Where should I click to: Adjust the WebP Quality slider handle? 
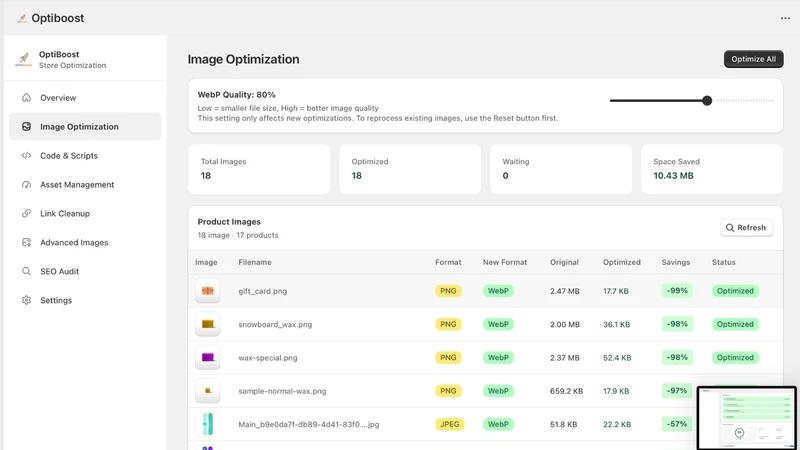707,101
